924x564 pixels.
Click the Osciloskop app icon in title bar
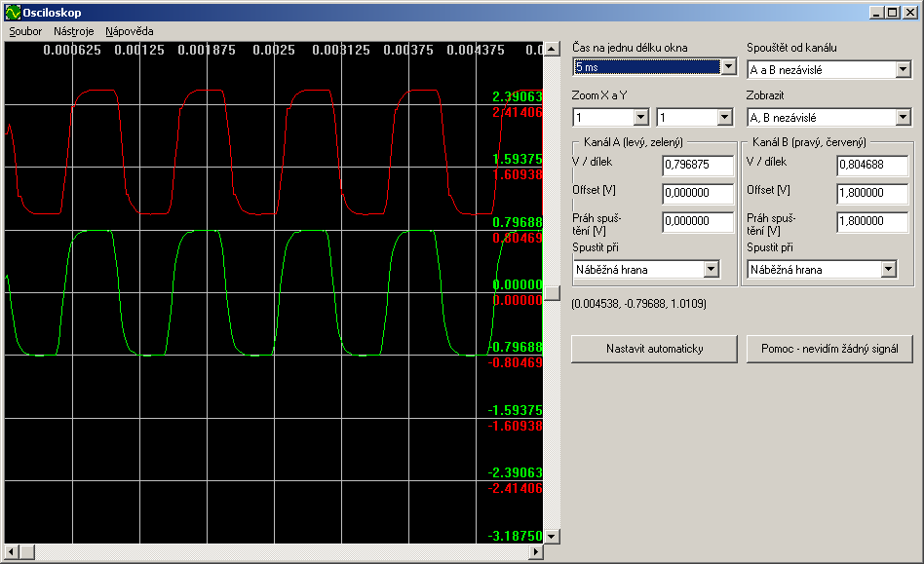click(x=13, y=13)
